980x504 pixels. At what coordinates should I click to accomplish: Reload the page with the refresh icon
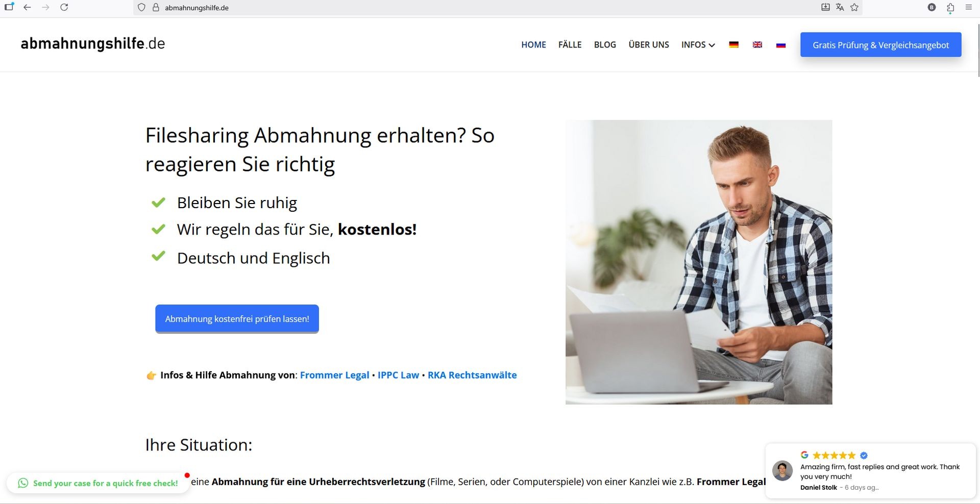(64, 7)
